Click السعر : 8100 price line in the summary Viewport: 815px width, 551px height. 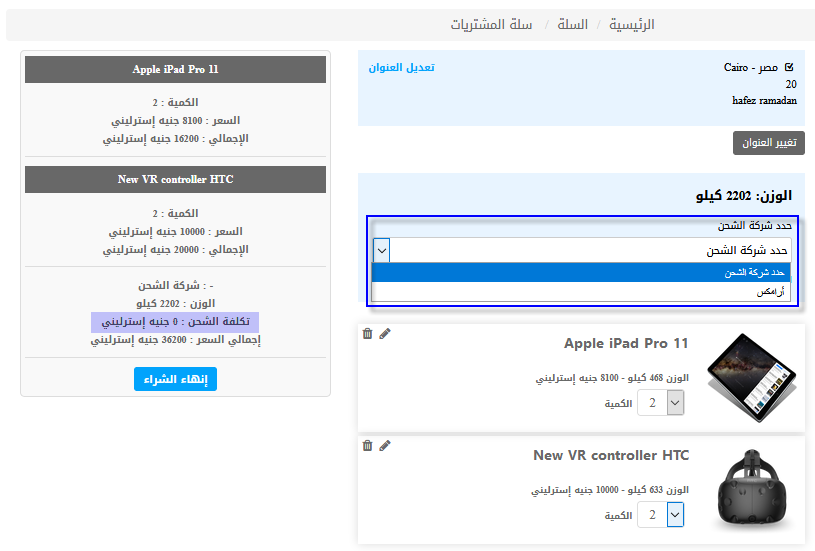tap(175, 121)
